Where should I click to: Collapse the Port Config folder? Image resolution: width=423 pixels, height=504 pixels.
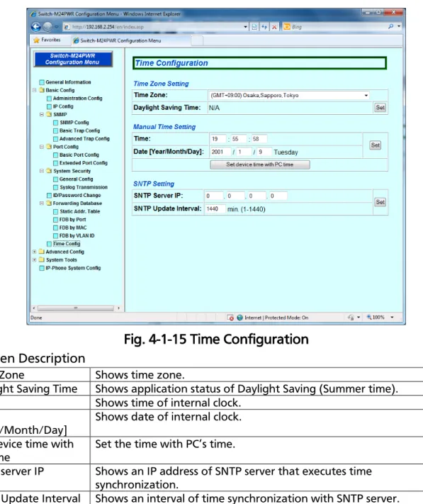41,147
